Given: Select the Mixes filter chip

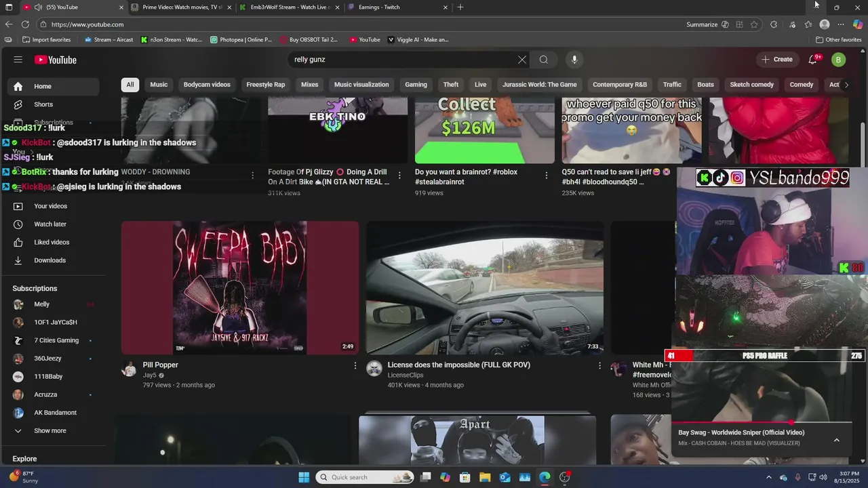Looking at the screenshot, I should coord(310,85).
